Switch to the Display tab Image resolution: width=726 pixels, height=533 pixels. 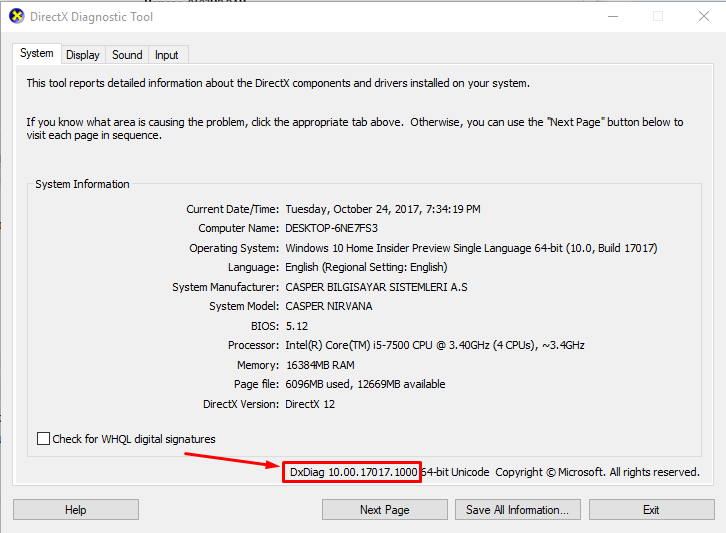(x=83, y=55)
